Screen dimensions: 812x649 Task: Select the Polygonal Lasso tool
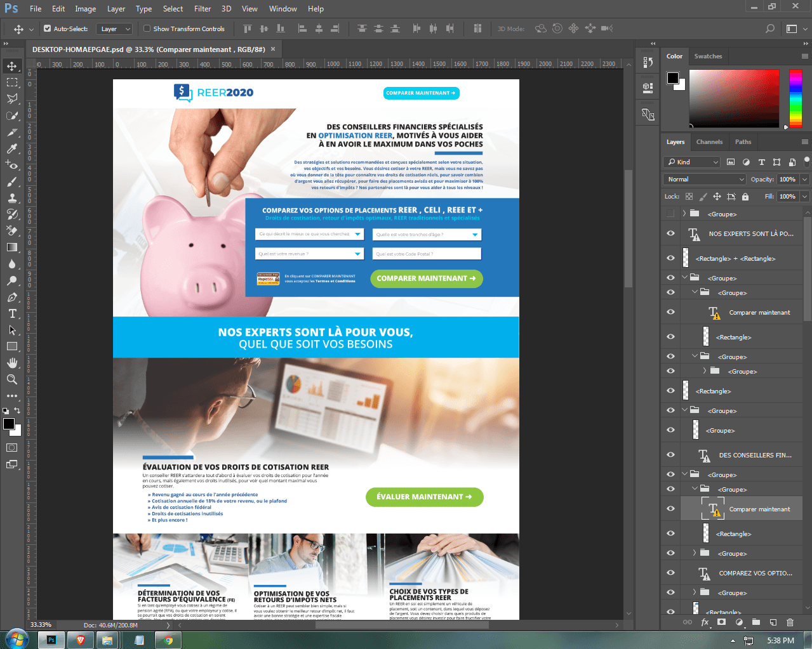point(12,99)
